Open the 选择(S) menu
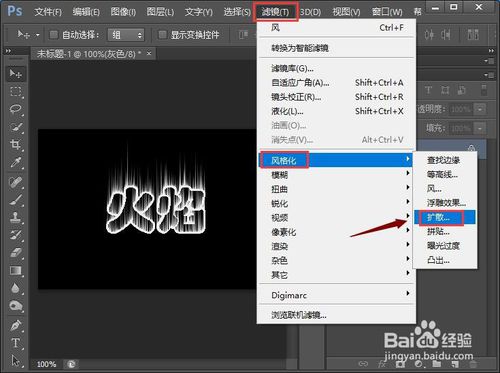500x373 pixels. pyautogui.click(x=237, y=12)
